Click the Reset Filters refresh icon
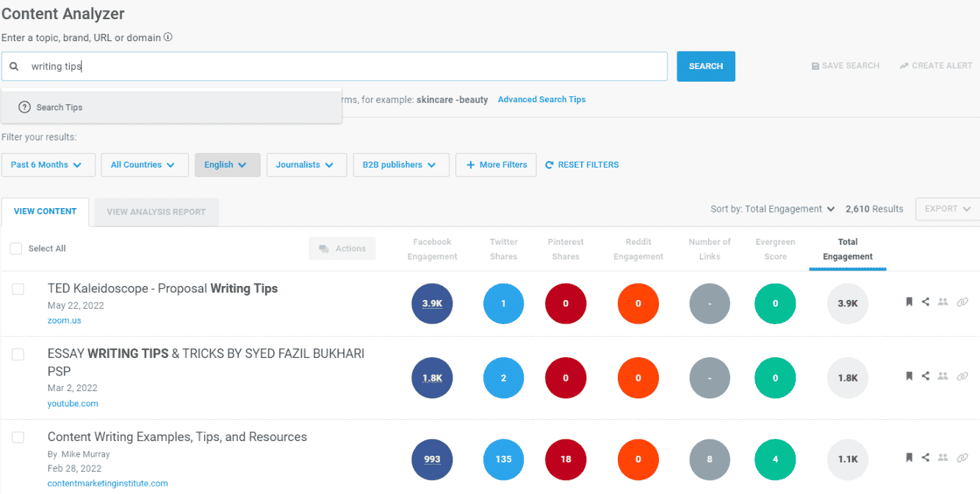This screenshot has height=494, width=980. (550, 165)
